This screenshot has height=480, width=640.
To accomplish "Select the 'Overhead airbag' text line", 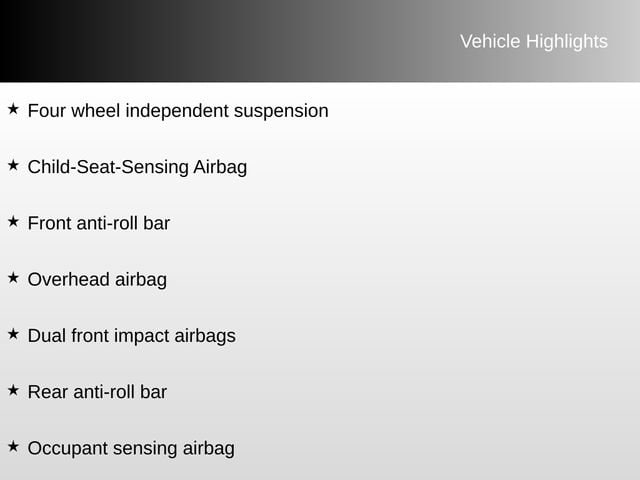I will pos(97,280).
